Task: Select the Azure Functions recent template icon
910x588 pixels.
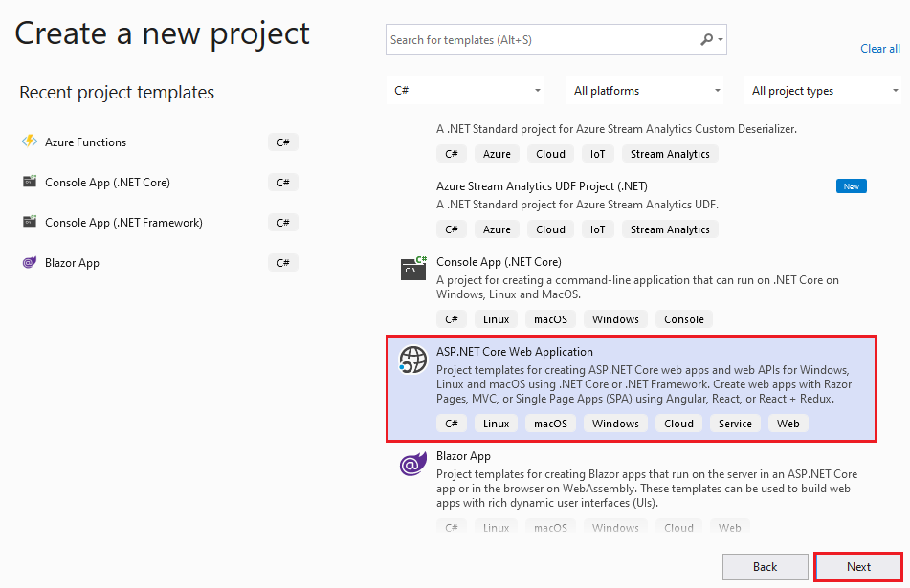Action: [x=30, y=142]
